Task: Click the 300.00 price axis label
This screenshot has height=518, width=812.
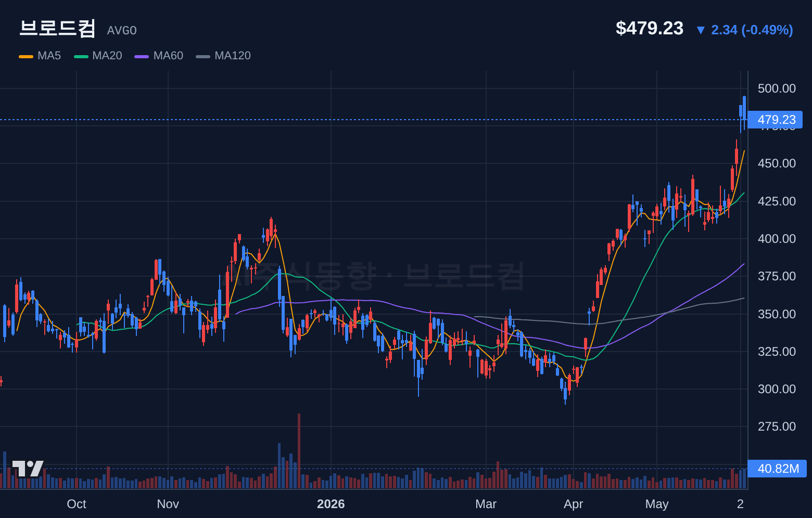Action: tap(777, 389)
